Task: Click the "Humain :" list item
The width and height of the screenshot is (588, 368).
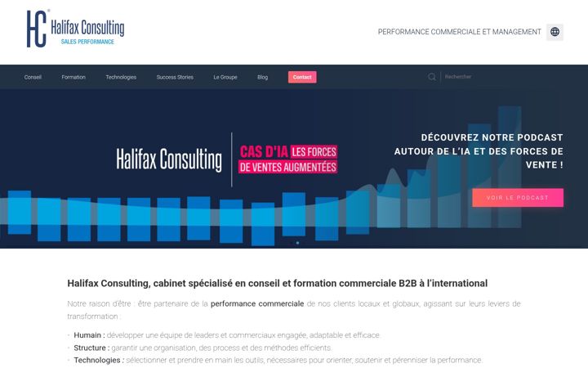Action: click(226, 335)
